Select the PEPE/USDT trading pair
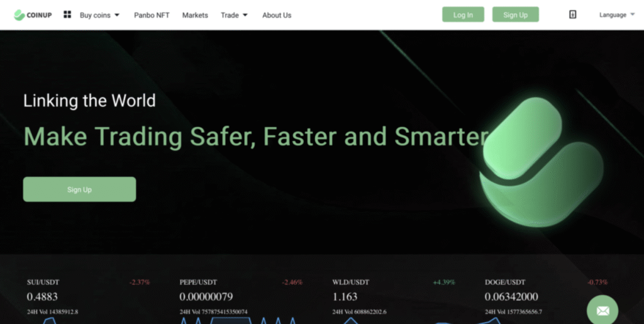The image size is (644, 324). coord(197,282)
